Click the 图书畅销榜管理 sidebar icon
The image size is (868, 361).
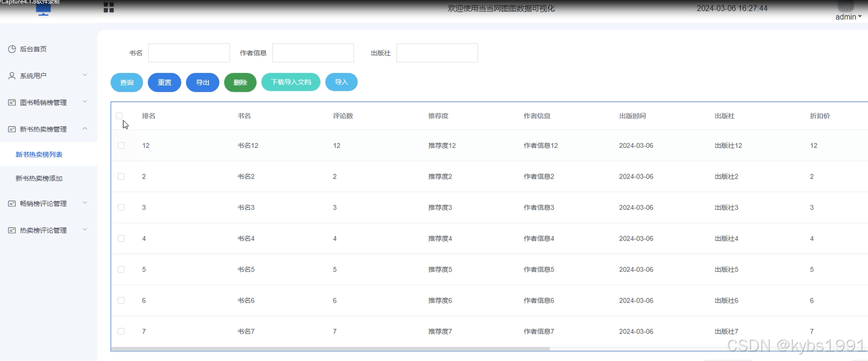pos(12,103)
